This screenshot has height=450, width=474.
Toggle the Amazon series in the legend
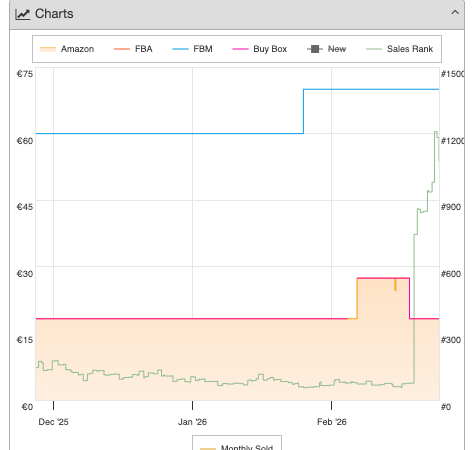(67, 49)
